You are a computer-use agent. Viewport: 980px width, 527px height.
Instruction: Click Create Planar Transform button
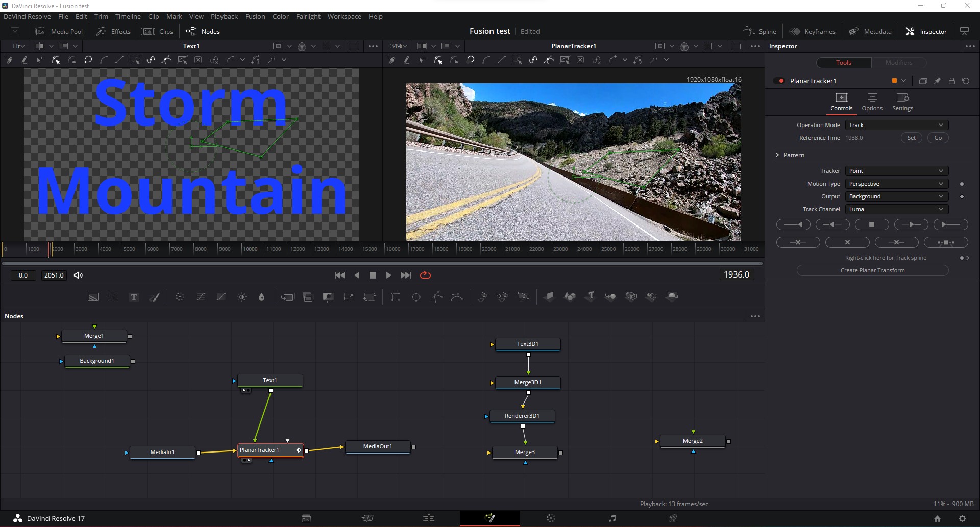coord(872,270)
